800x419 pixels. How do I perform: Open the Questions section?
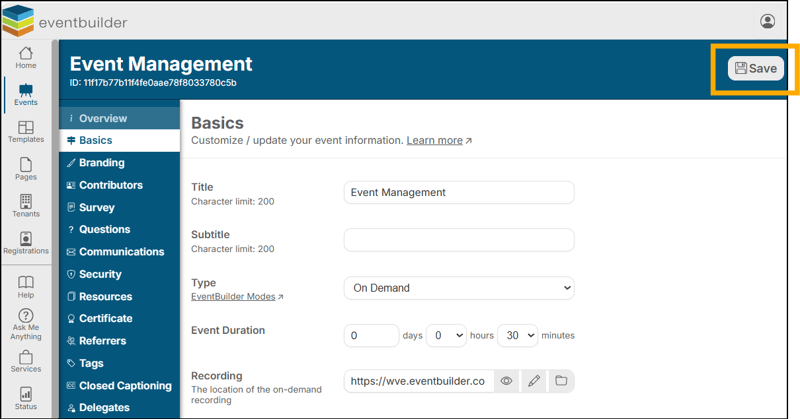(119, 230)
